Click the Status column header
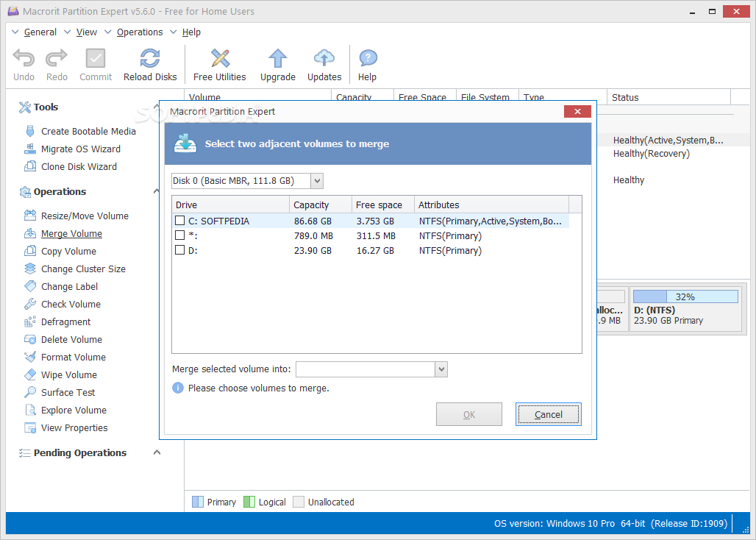 (668, 97)
